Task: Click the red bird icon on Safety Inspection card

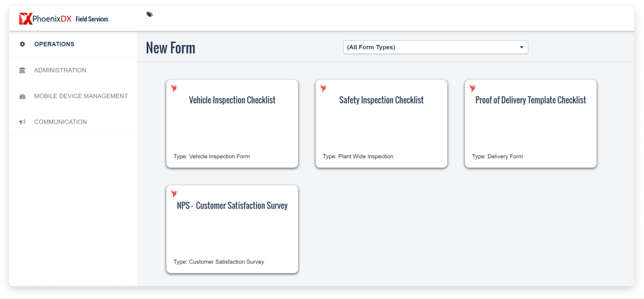Action: pos(323,88)
